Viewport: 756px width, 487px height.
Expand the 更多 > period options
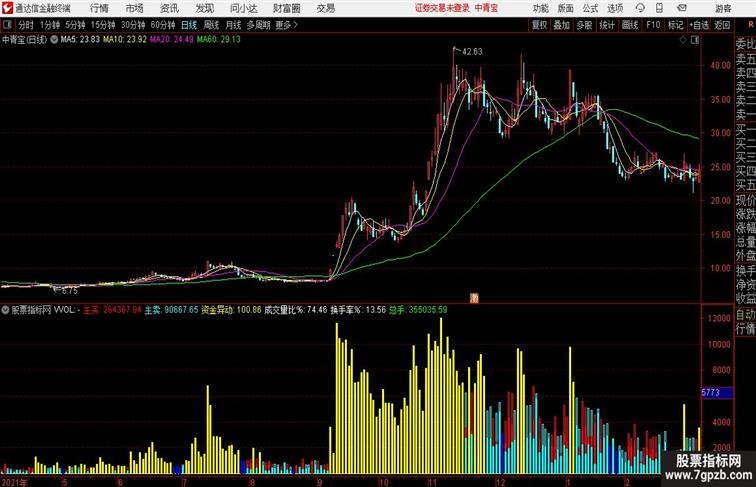286,25
